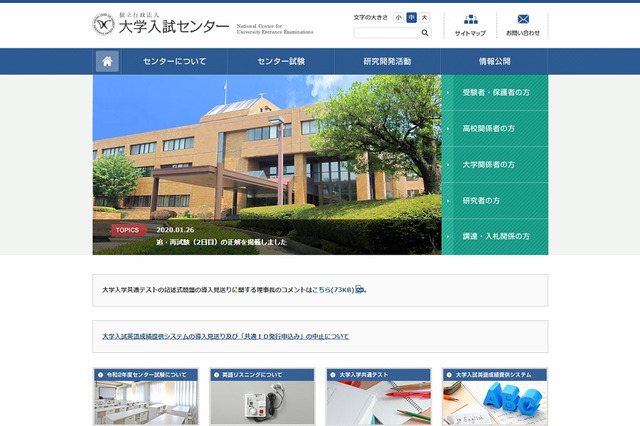Click arrow icon beside 受験者・保護者の方
This screenshot has height=426, width=640.
[448, 93]
